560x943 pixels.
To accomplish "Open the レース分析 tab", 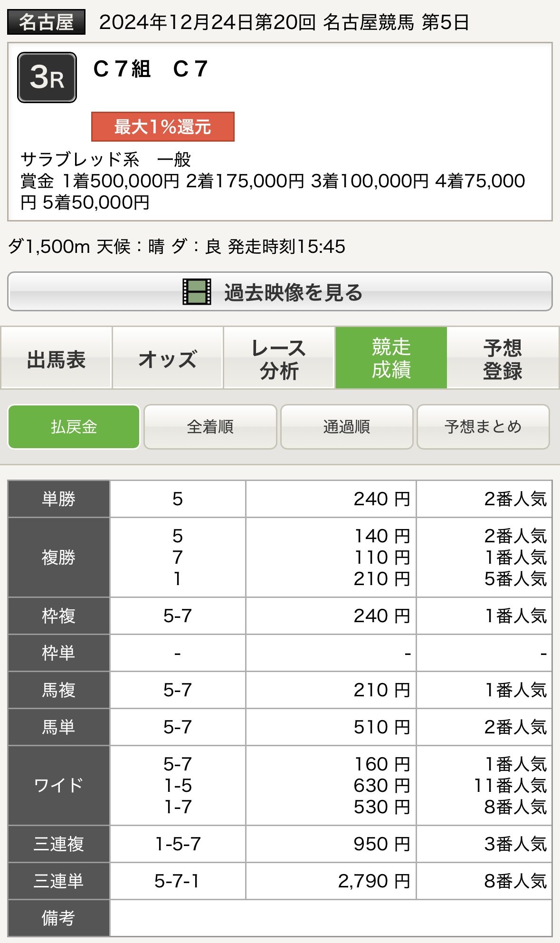I will point(279,358).
